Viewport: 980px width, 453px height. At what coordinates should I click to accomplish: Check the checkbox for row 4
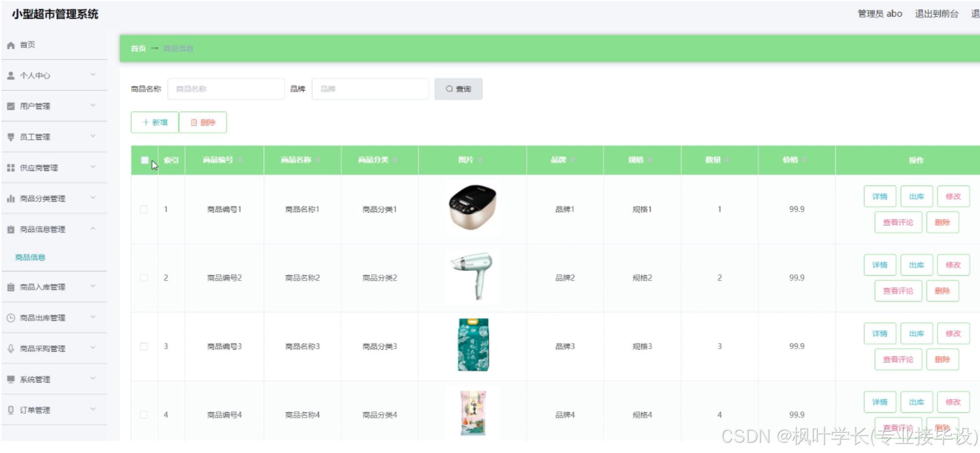point(144,415)
